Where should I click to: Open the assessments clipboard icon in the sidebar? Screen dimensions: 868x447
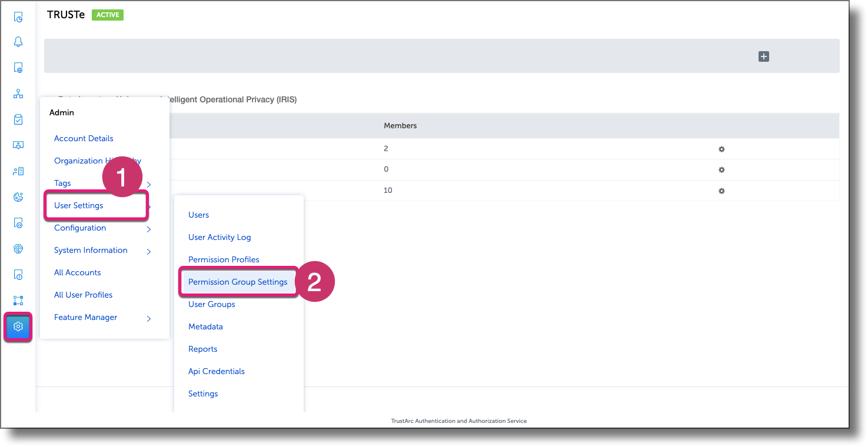coord(18,119)
